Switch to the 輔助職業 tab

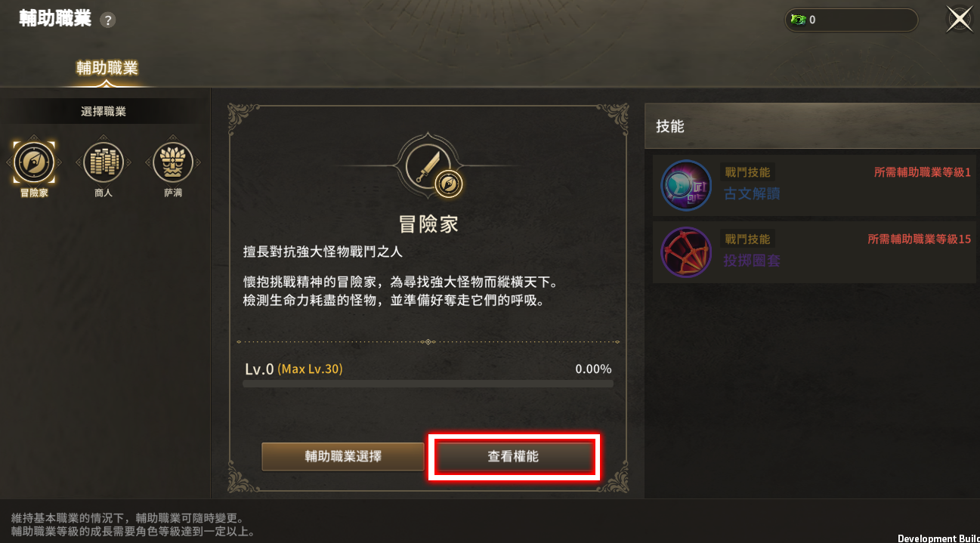coord(107,68)
